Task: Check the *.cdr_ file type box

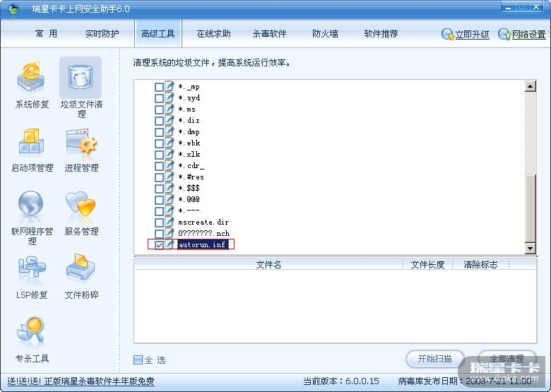Action: [x=159, y=166]
